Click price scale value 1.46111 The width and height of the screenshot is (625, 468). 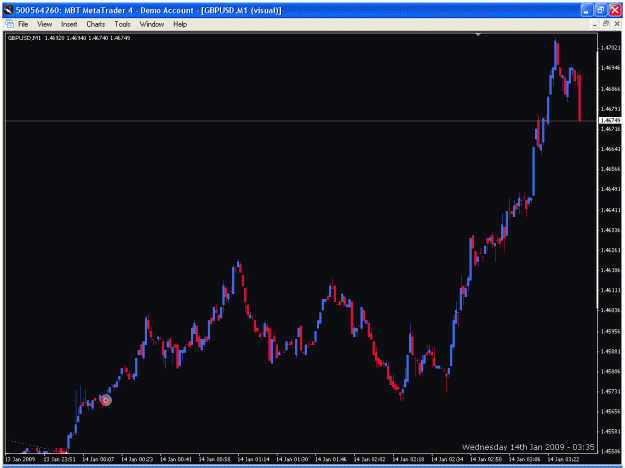click(610, 290)
